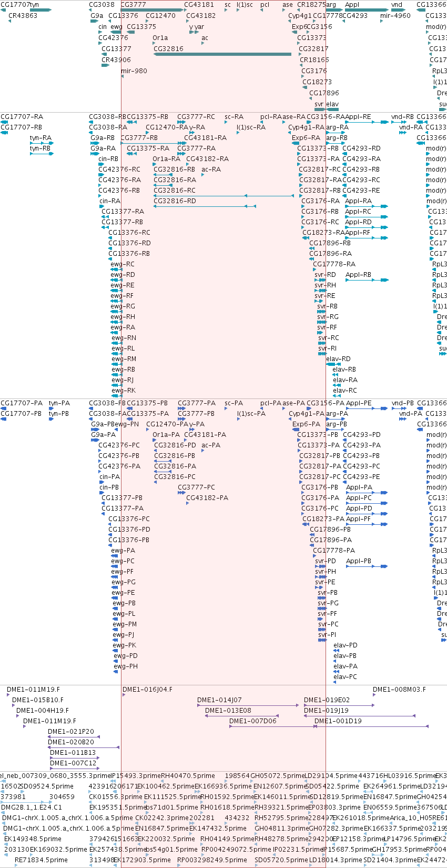This screenshot has width=447, height=868.
Task: Select the ewg-RK transcript label
Action: click(x=124, y=391)
